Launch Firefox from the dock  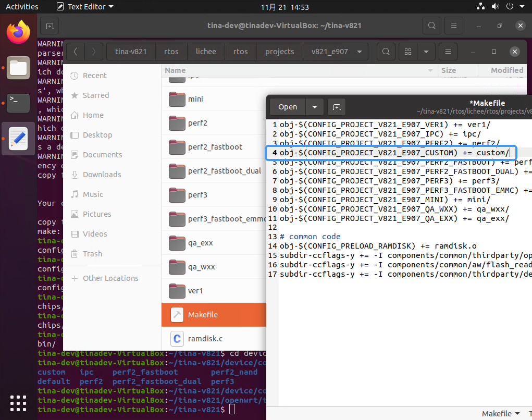[x=18, y=32]
